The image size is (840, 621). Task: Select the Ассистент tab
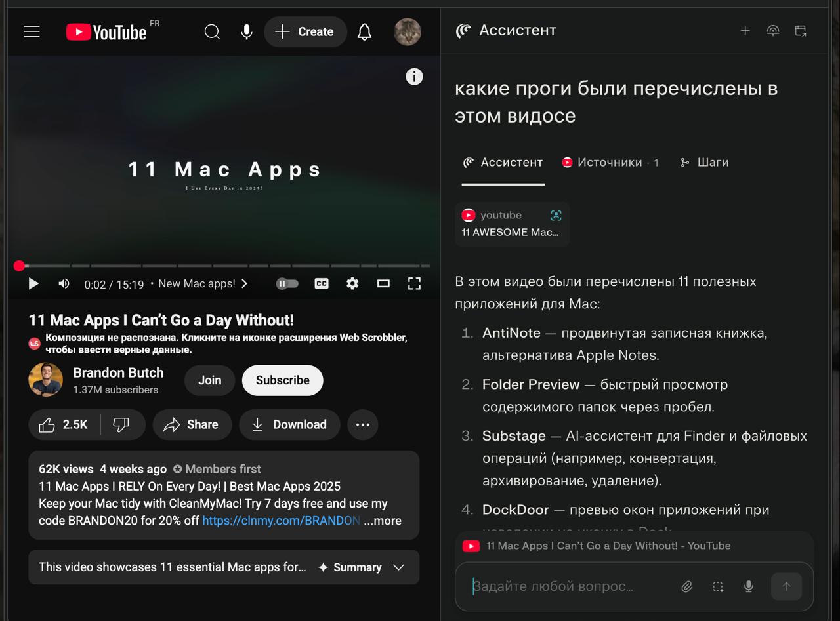pos(503,163)
